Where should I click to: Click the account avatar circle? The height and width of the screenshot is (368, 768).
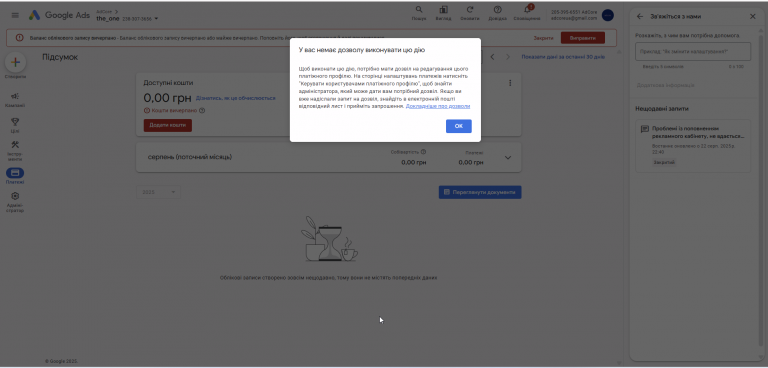pos(607,15)
